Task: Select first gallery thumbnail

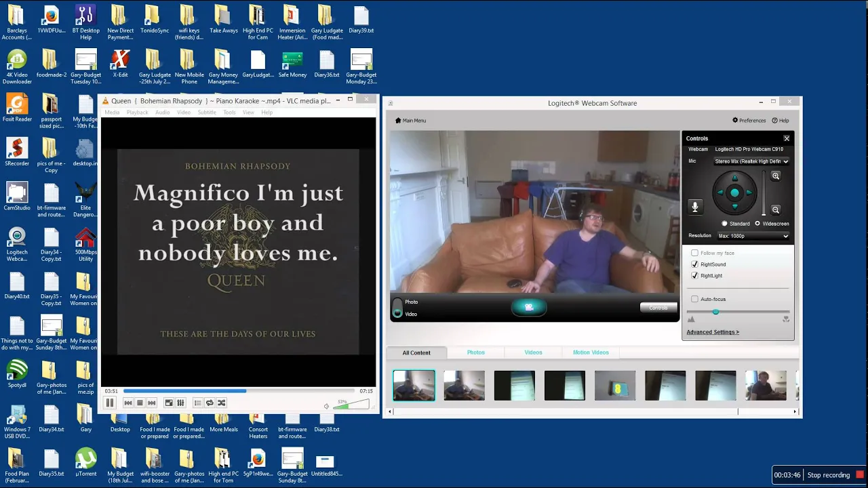Action: point(414,386)
